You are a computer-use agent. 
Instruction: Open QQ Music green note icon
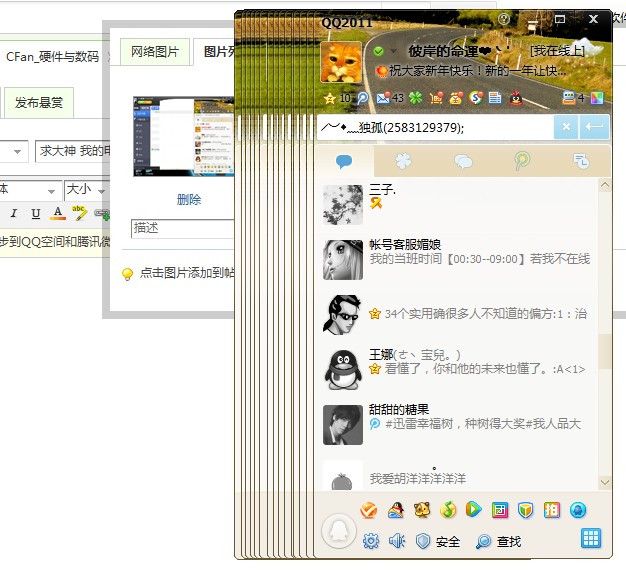click(448, 510)
